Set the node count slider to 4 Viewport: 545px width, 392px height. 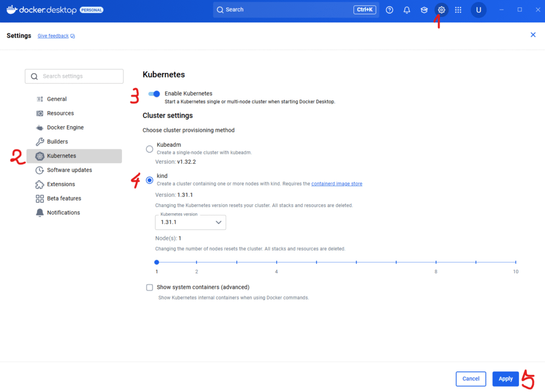click(x=276, y=262)
